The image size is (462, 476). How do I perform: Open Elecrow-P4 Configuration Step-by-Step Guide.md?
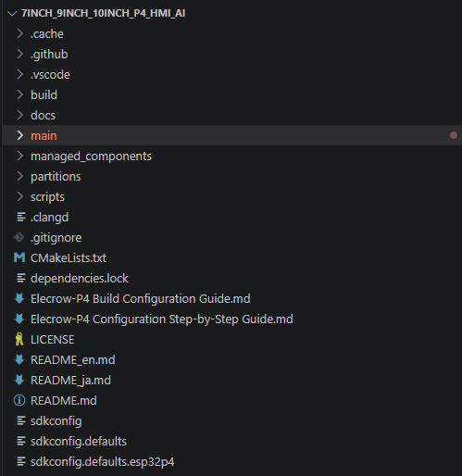[x=162, y=319]
